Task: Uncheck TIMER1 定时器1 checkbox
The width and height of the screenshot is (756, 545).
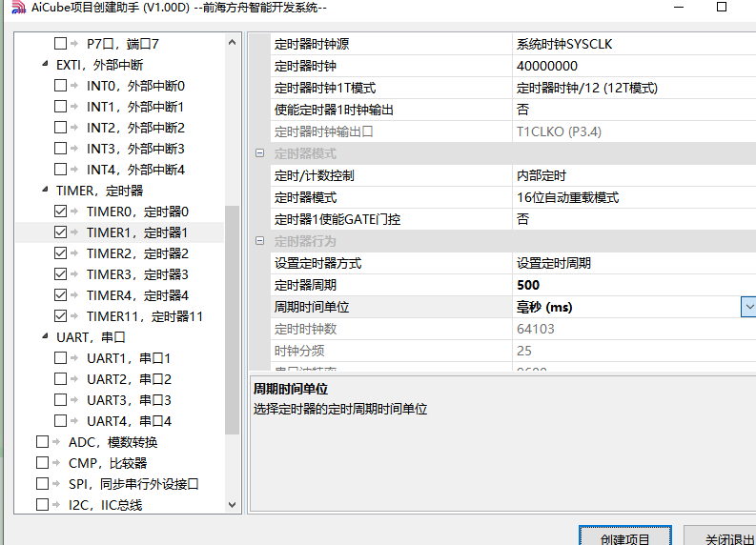Action: 60,232
